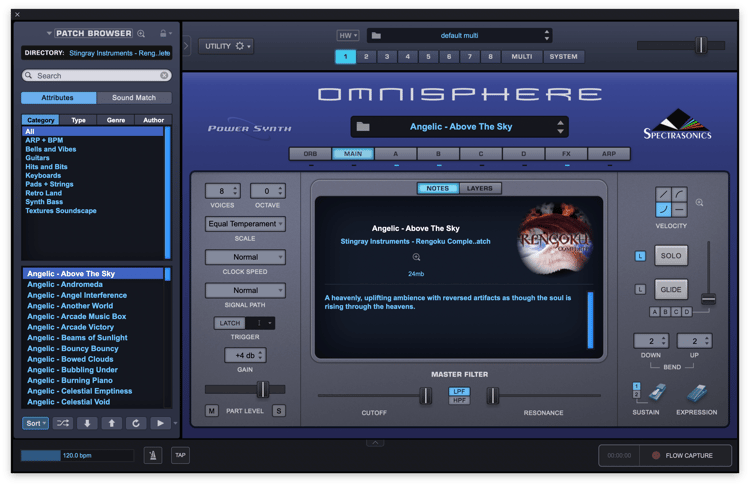Enable the GLIDE button
The image size is (750, 486).
671,289
